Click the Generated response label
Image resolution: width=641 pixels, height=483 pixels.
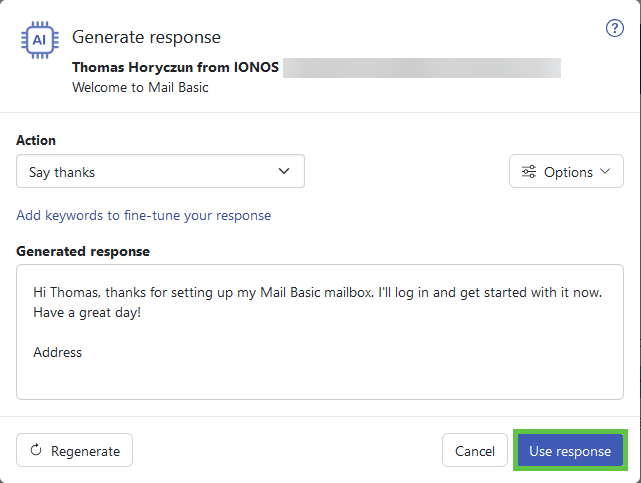point(83,251)
